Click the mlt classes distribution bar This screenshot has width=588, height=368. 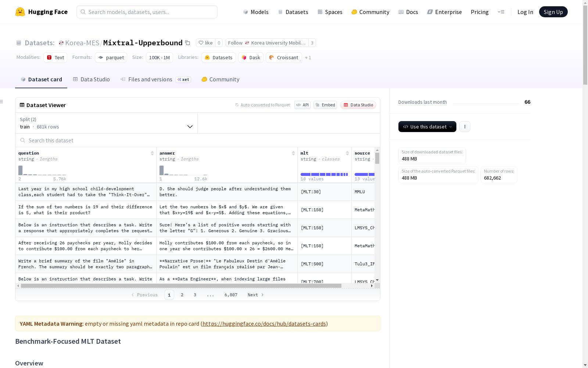(x=324, y=174)
